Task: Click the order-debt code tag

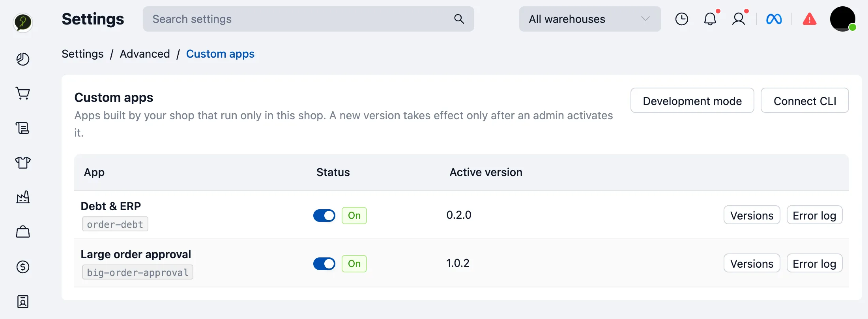Action: click(115, 224)
